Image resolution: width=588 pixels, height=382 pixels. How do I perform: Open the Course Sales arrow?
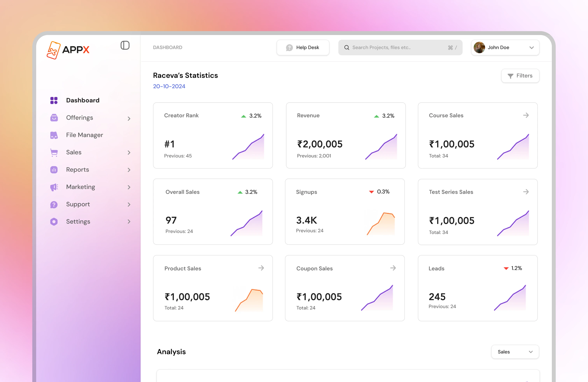pos(526,115)
